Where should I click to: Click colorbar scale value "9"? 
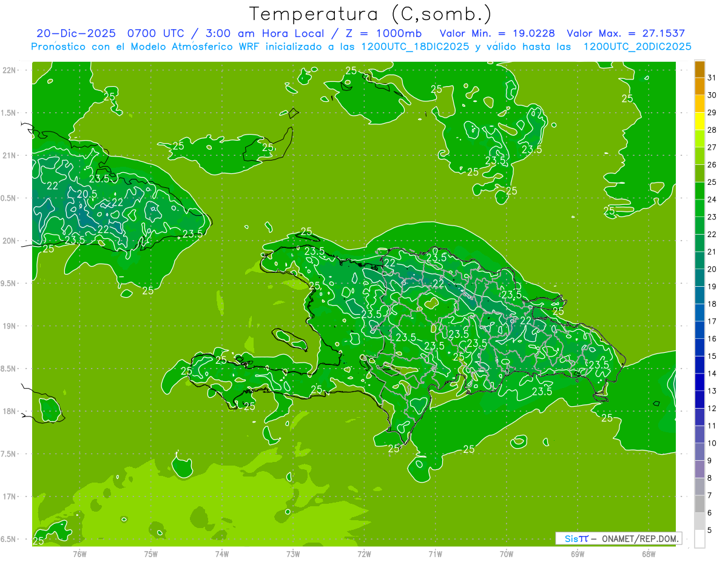(710, 461)
